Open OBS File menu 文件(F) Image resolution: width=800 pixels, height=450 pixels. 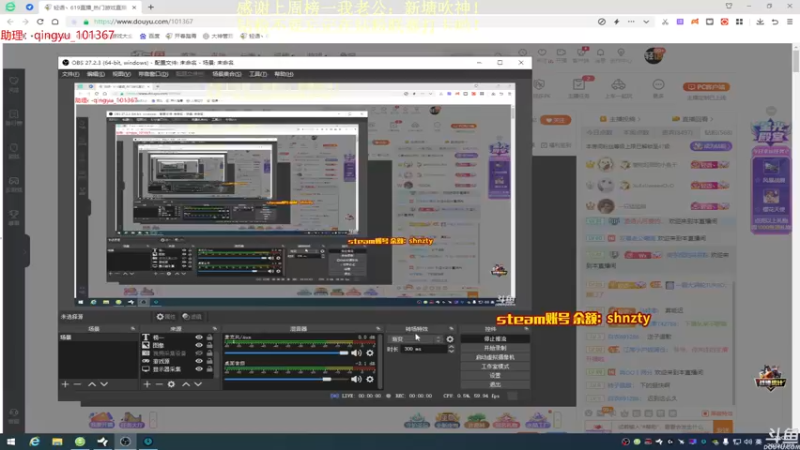pyautogui.click(x=70, y=74)
